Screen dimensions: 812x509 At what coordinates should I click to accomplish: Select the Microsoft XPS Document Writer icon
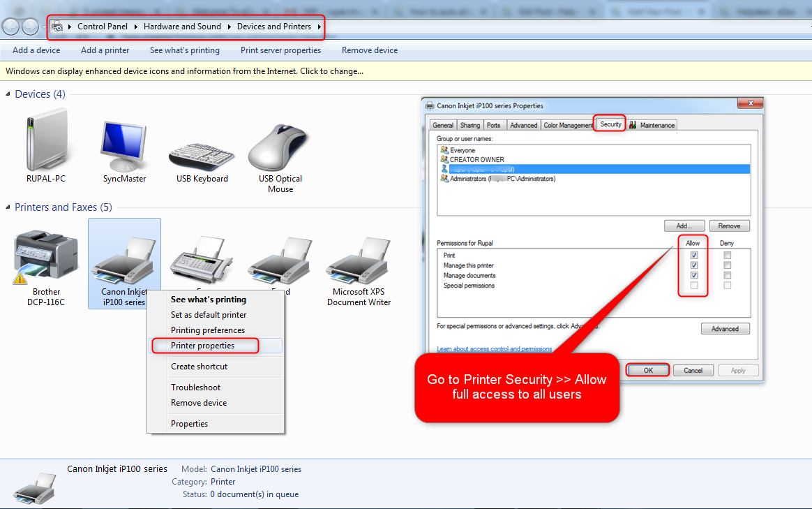(x=359, y=260)
